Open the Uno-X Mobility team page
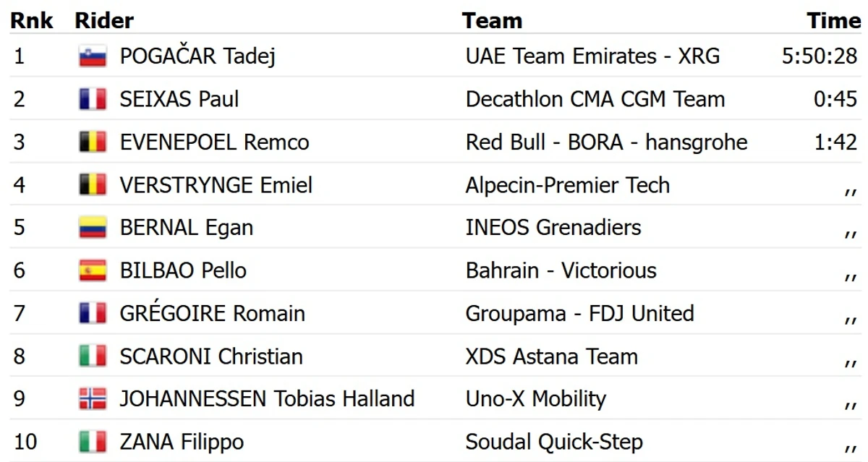The image size is (868, 462). pos(536,399)
